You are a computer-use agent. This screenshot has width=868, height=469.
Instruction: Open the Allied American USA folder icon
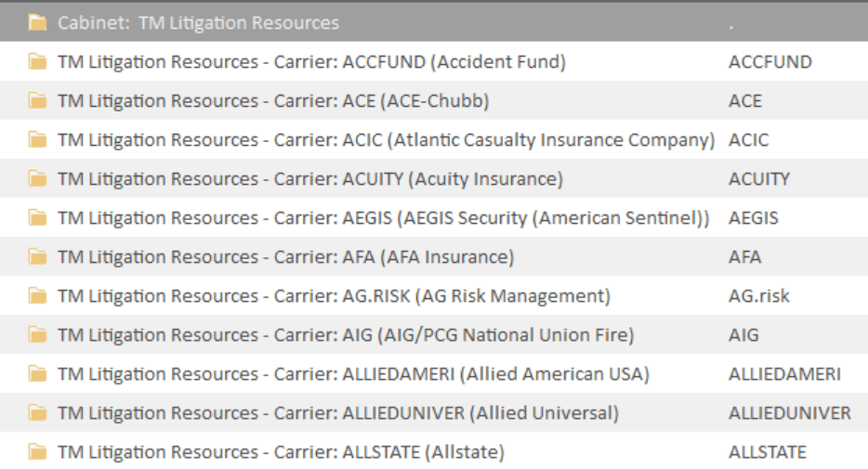click(38, 374)
